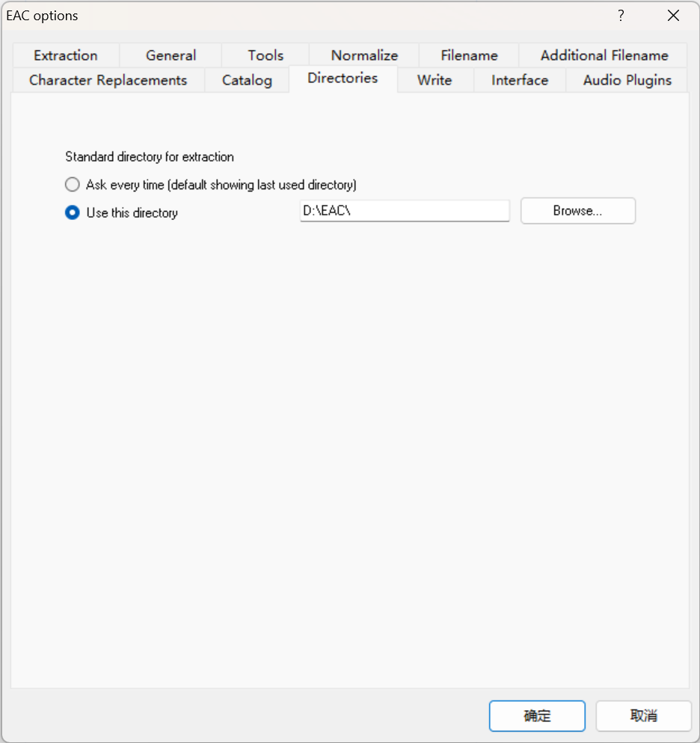700x743 pixels.
Task: Select the 'Ask every time' radio option
Action: [x=73, y=185]
